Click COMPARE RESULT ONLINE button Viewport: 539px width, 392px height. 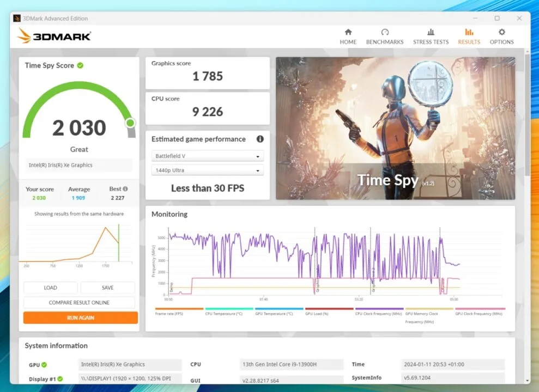(79, 302)
